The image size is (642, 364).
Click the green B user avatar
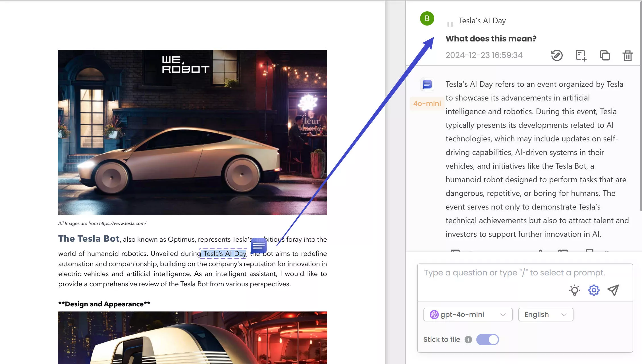tap(427, 19)
